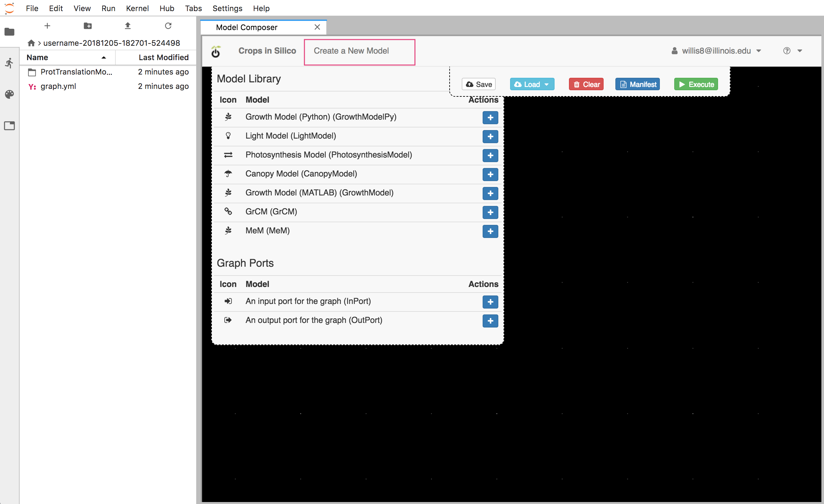Add Photosynthesis Model with plus button
The width and height of the screenshot is (824, 504).
(x=490, y=155)
